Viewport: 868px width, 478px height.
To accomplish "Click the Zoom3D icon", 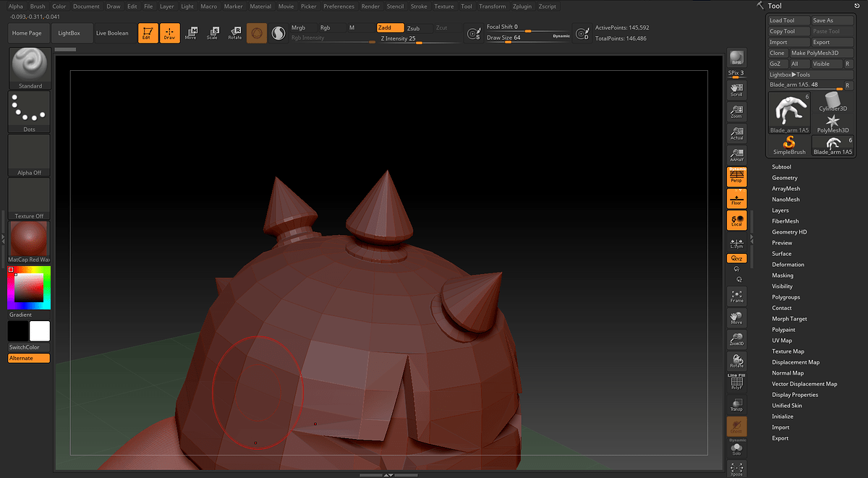I will 736,339.
